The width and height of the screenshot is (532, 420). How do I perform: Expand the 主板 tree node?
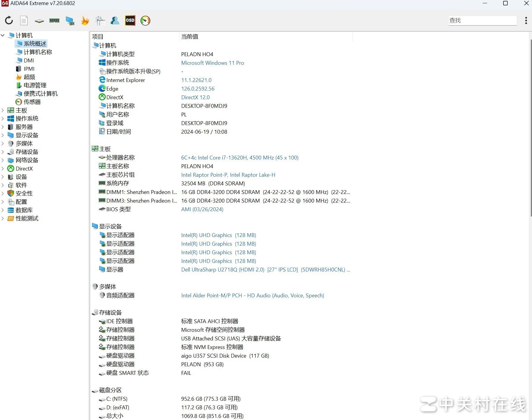click(3, 110)
